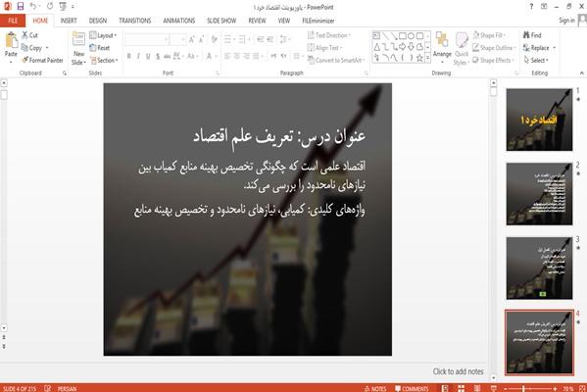
Task: Open the font name combo box
Action: point(146,39)
